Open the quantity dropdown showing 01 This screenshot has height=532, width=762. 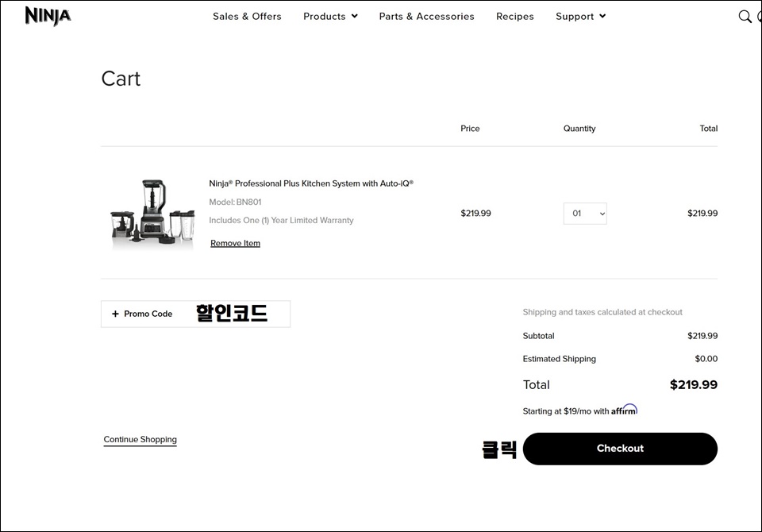(585, 214)
